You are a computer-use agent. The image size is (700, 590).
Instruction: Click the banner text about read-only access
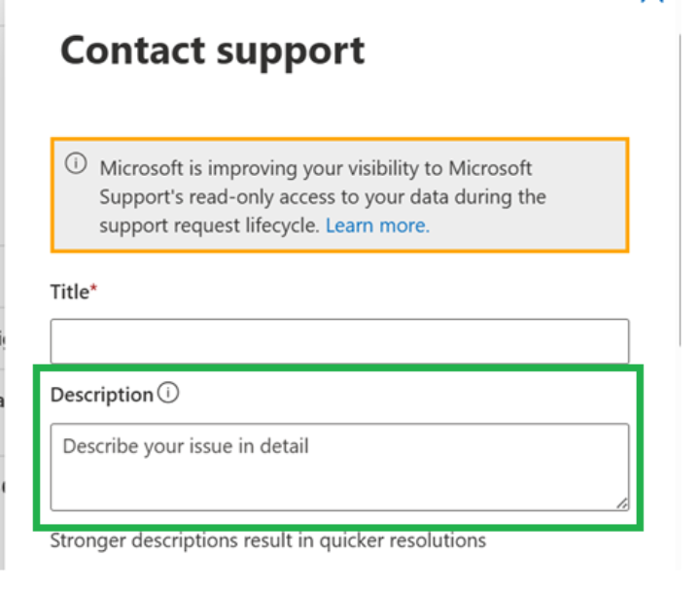(x=323, y=197)
